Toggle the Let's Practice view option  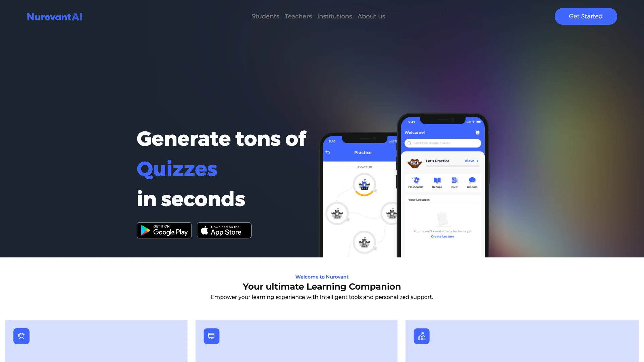coord(472,161)
